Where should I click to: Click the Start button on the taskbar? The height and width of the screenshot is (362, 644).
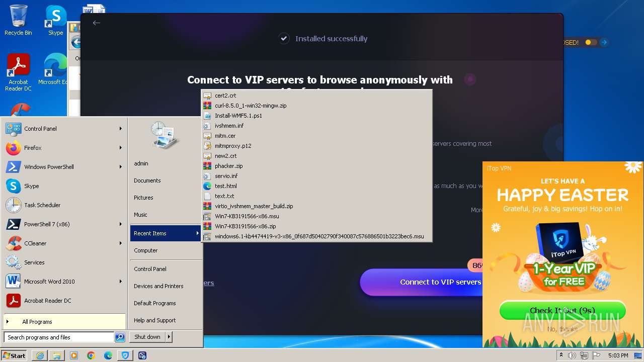coord(14,355)
